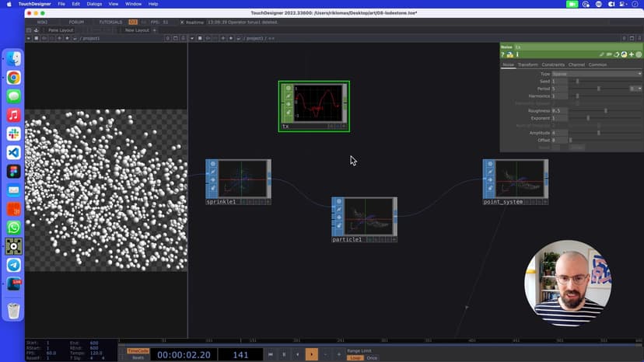The width and height of the screenshot is (644, 362).
Task: Adjust the Roughness slider
Action: (x=605, y=110)
